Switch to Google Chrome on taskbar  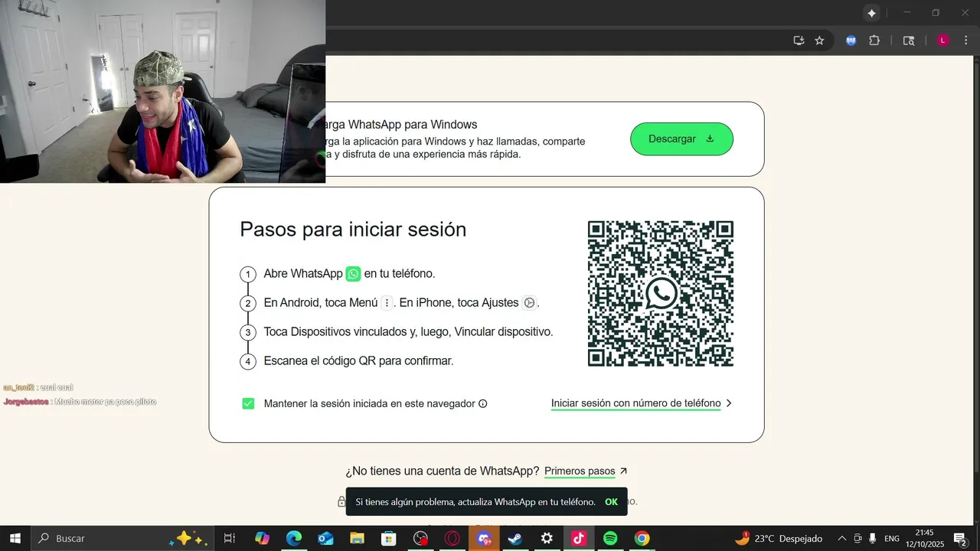tap(642, 539)
